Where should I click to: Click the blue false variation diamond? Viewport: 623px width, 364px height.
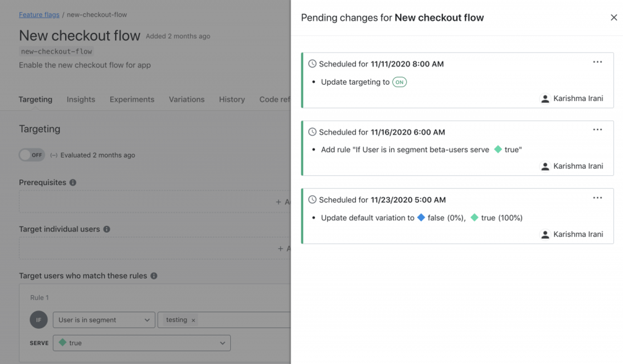[x=421, y=218]
